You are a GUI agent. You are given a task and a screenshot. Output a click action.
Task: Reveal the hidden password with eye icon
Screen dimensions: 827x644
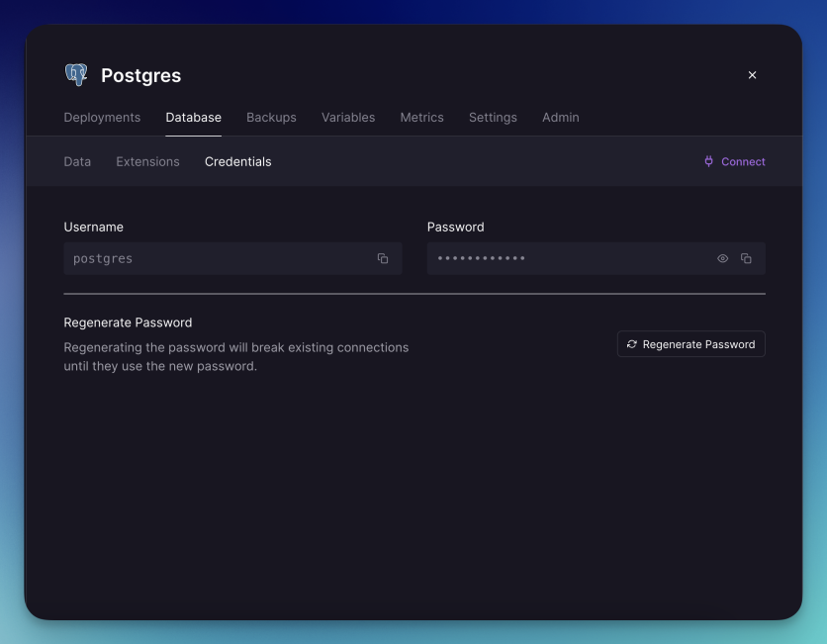[x=722, y=258]
